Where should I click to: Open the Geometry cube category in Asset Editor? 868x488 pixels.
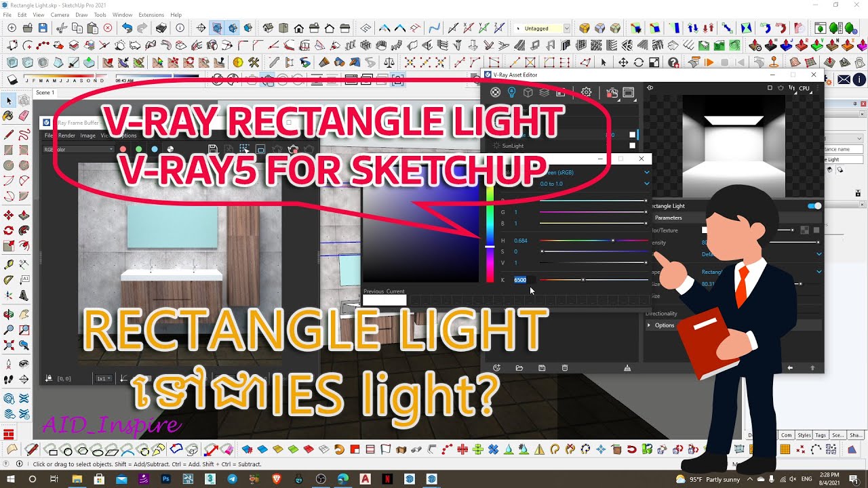528,92
